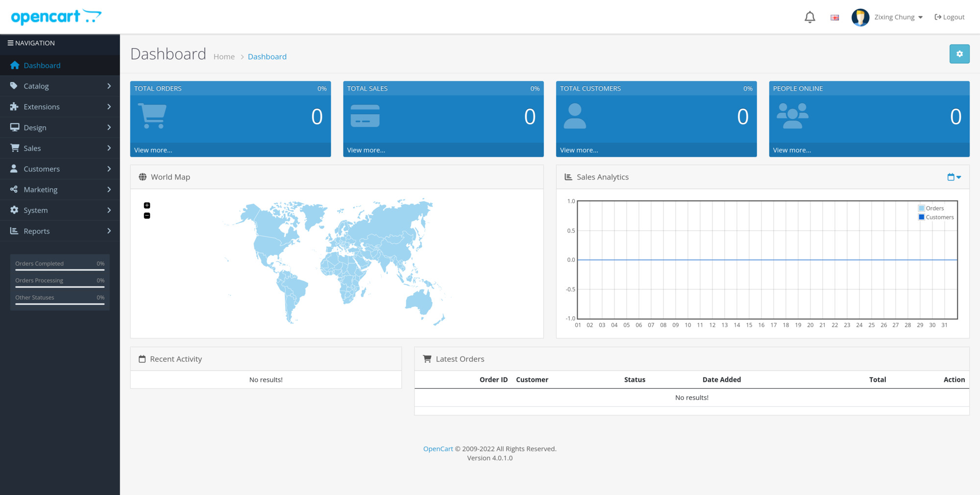Open the notifications bell icon

[810, 17]
